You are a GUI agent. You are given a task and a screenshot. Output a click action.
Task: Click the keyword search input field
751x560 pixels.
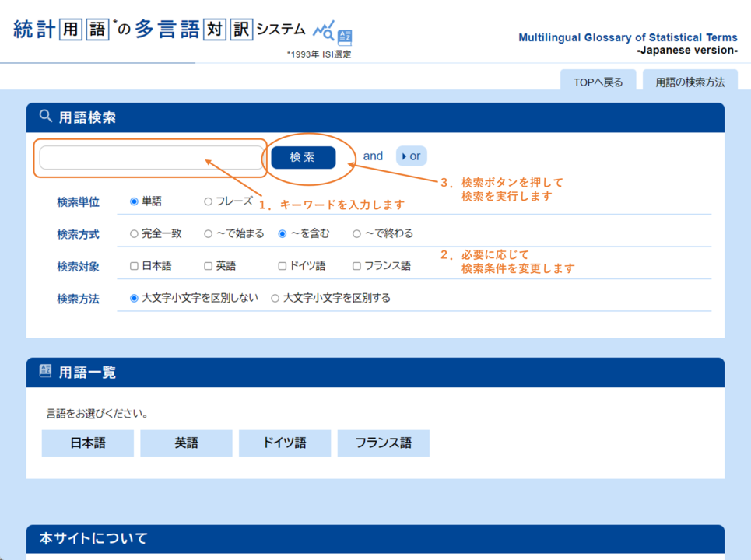pyautogui.click(x=152, y=158)
